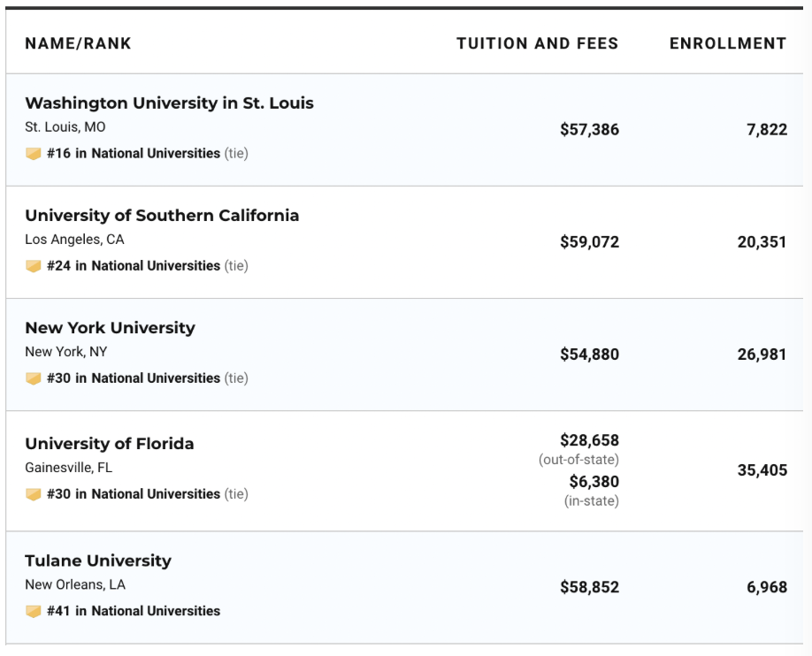This screenshot has height=656, width=812.
Task: Click Florida's $28,658 out-of-state tuition
Action: (x=589, y=440)
